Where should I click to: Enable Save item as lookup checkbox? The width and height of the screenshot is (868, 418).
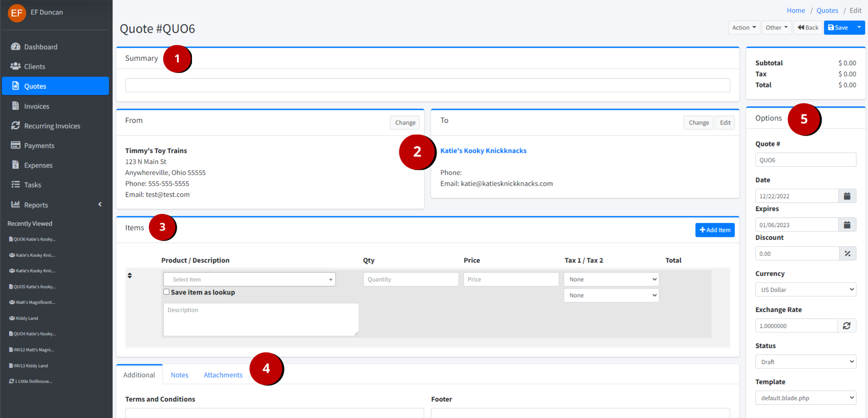[166, 292]
